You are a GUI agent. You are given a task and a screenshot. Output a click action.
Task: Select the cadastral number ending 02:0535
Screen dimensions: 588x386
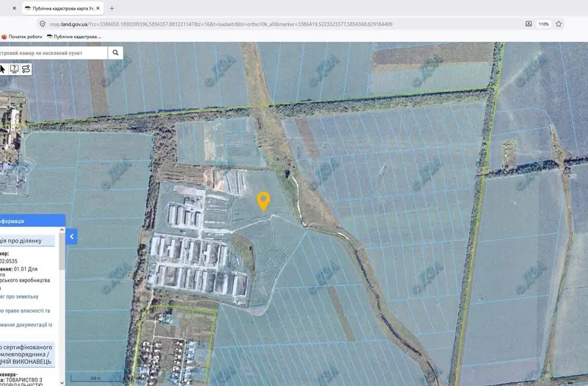(9, 261)
